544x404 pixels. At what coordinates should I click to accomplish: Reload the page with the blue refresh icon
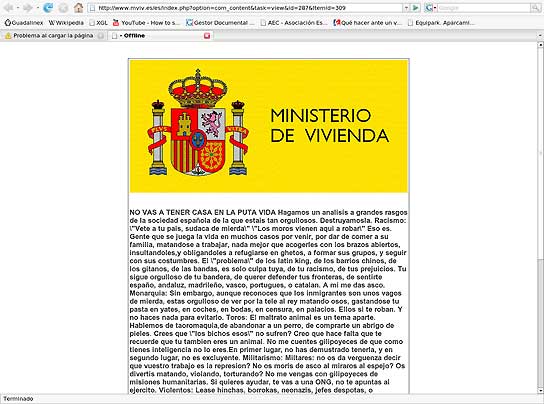(48, 8)
